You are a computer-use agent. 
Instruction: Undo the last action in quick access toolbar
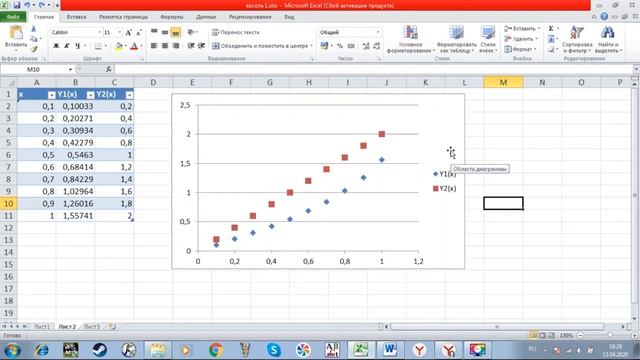click(27, 5)
